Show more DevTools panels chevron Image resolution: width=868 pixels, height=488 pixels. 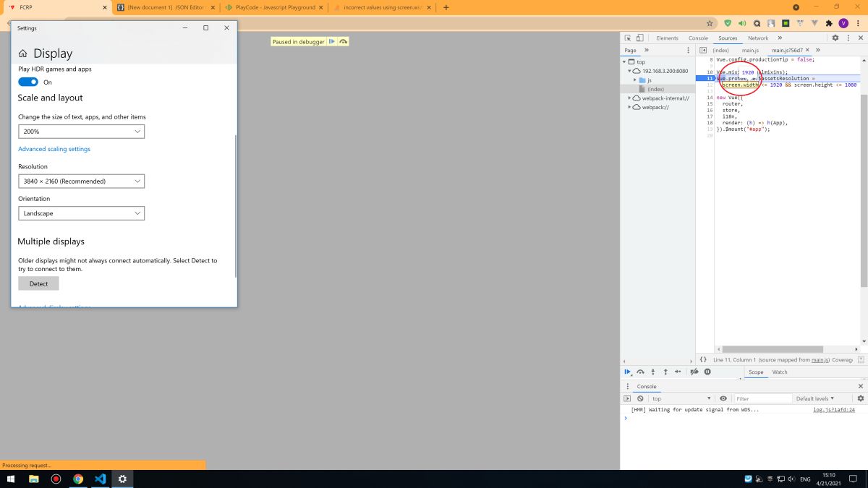coord(780,38)
